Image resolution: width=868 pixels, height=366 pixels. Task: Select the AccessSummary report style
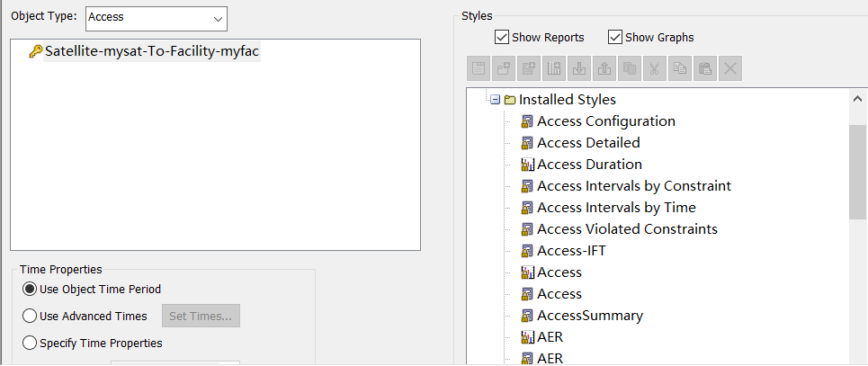[x=590, y=316]
